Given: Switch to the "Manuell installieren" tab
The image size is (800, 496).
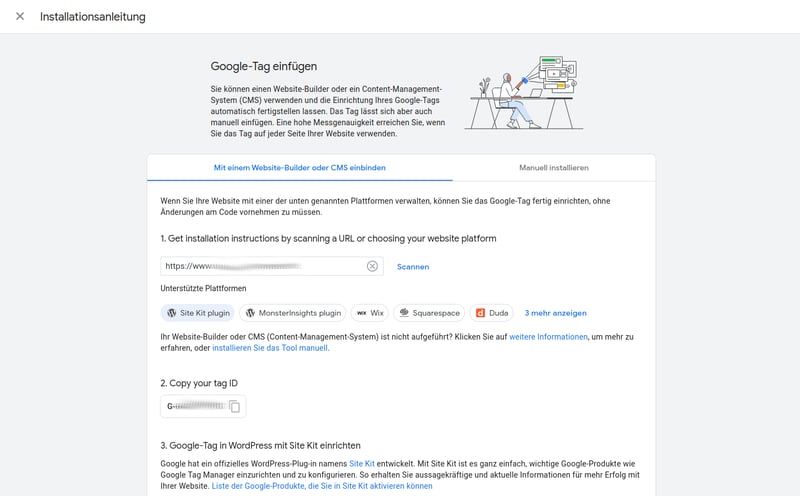Looking at the screenshot, I should click(553, 168).
